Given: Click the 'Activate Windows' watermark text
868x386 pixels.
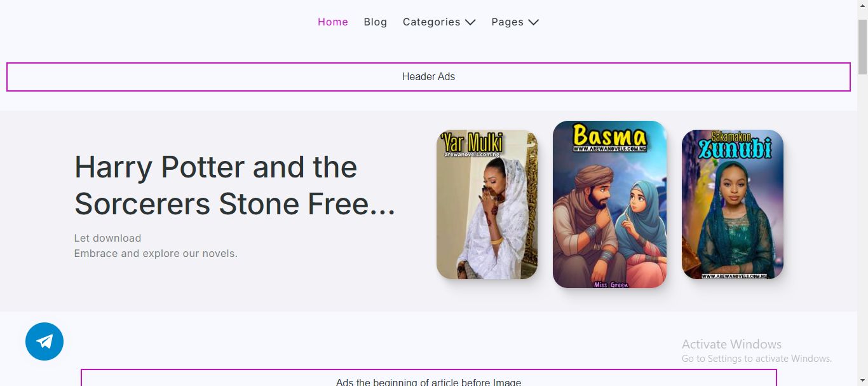Looking at the screenshot, I should click(731, 344).
